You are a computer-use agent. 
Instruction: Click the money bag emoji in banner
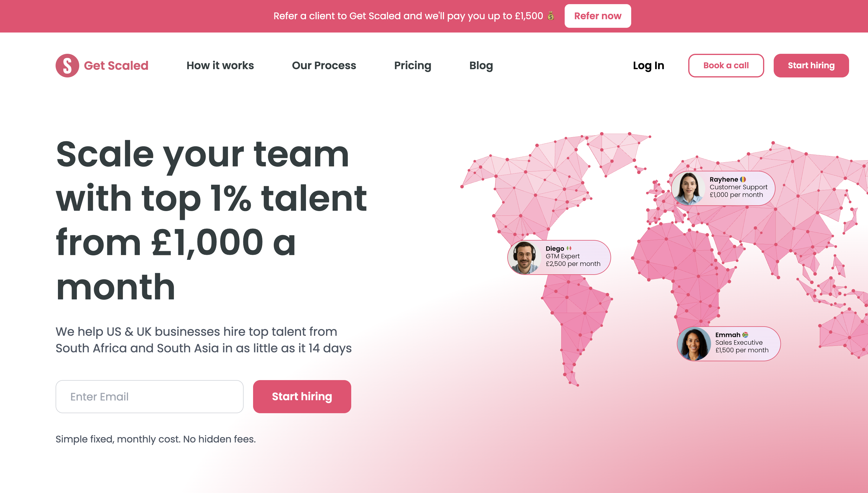(551, 16)
